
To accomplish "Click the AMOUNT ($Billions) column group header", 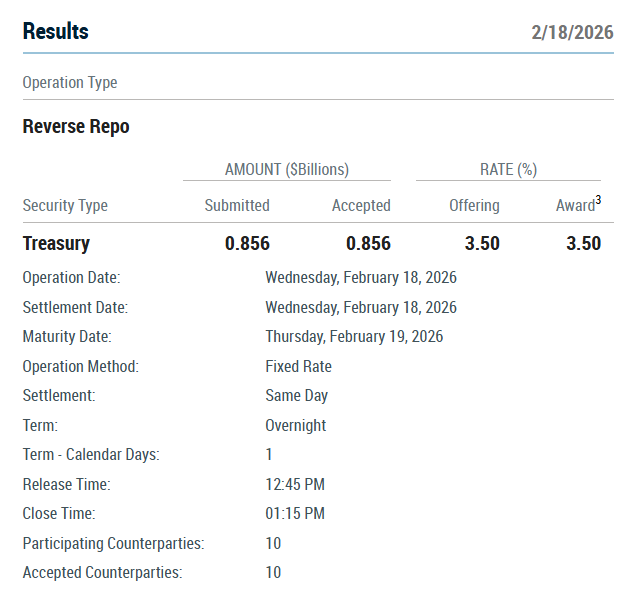I will pyautogui.click(x=287, y=169).
